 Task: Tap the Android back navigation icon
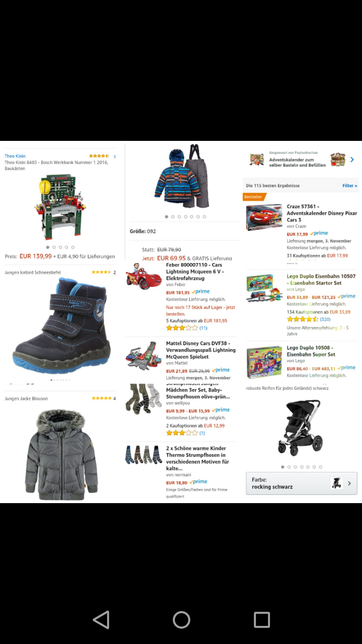(102, 620)
